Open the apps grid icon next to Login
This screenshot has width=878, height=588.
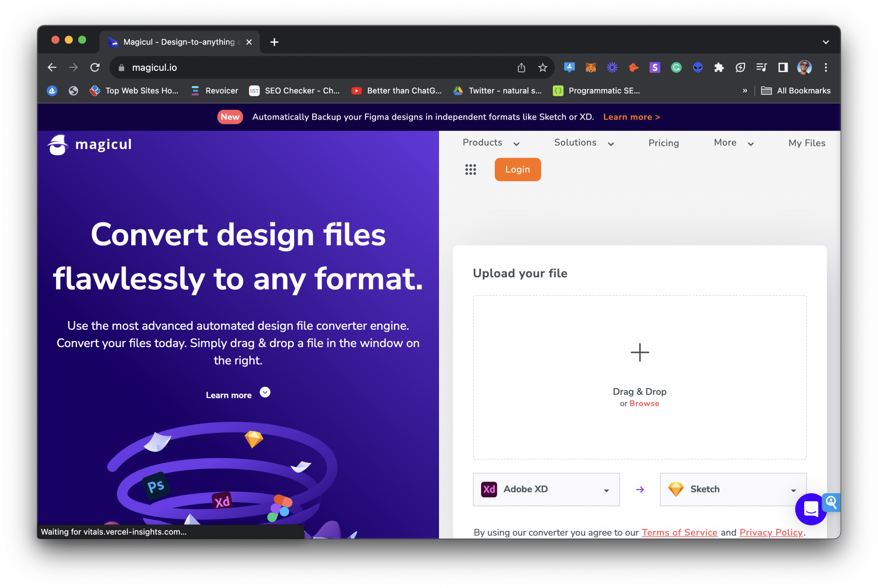click(x=471, y=170)
